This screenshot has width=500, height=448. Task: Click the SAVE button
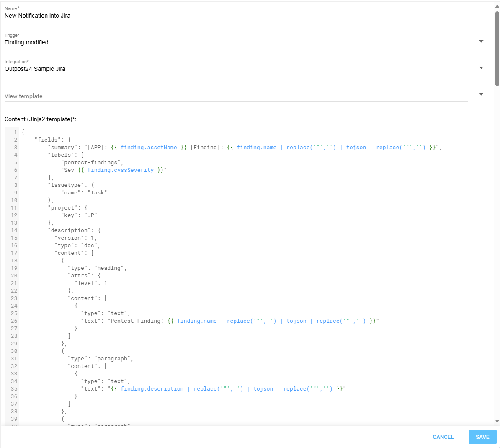[x=482, y=437]
